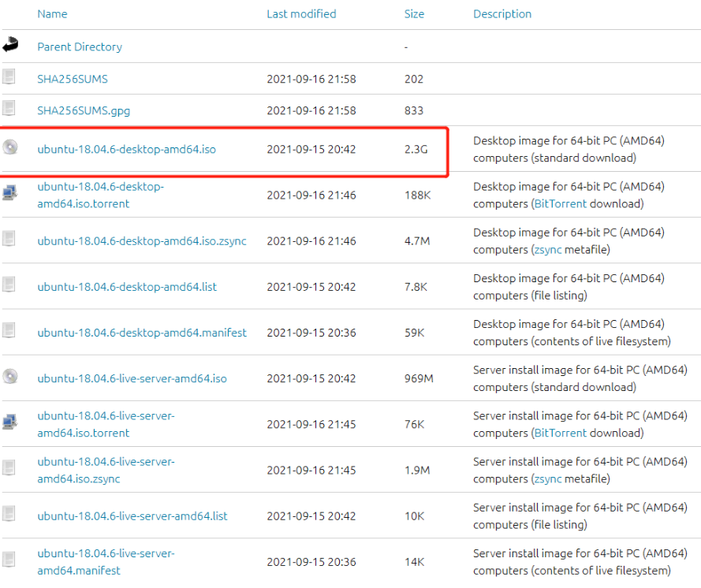Click the Parent Directory back-arrow icon
This screenshot has height=588, width=701.
tap(10, 45)
